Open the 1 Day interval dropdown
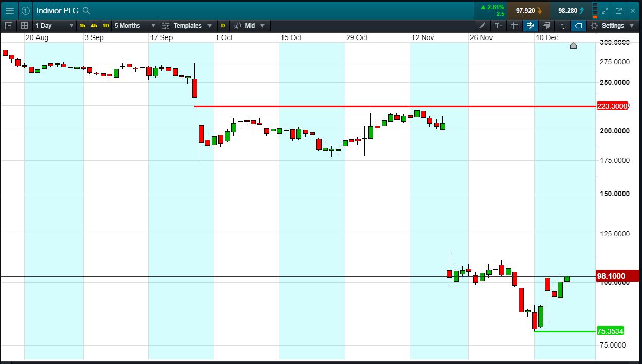 tap(54, 25)
